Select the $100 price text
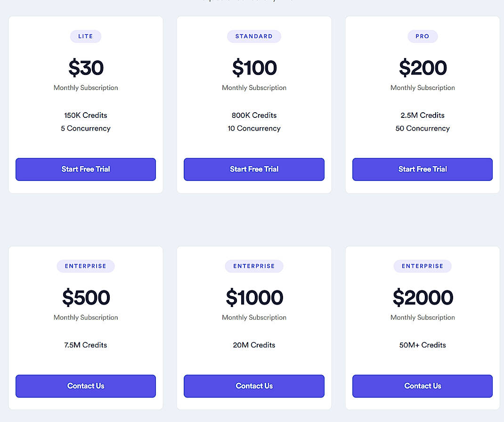Viewport: 504px width, 422px height. 254,68
